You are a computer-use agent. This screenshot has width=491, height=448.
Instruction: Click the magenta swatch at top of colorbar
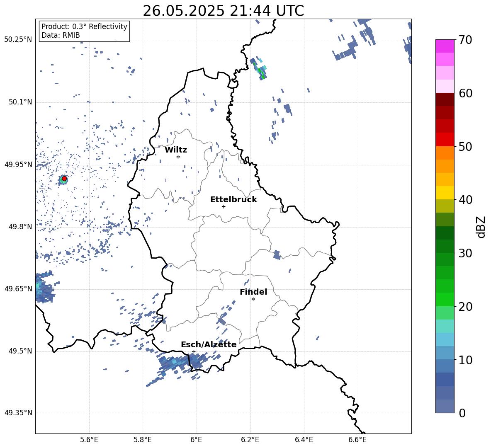[445, 46]
